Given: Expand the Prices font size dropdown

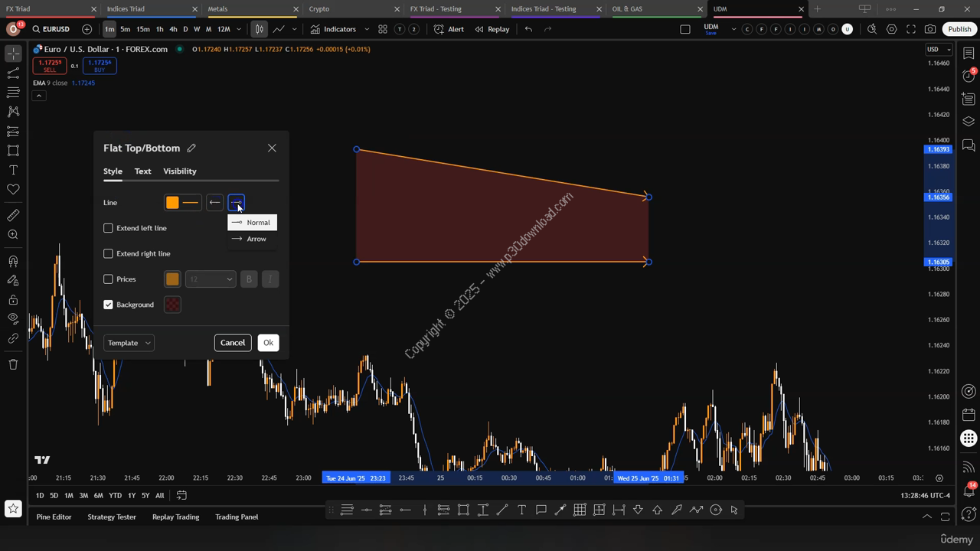Looking at the screenshot, I should click(211, 279).
